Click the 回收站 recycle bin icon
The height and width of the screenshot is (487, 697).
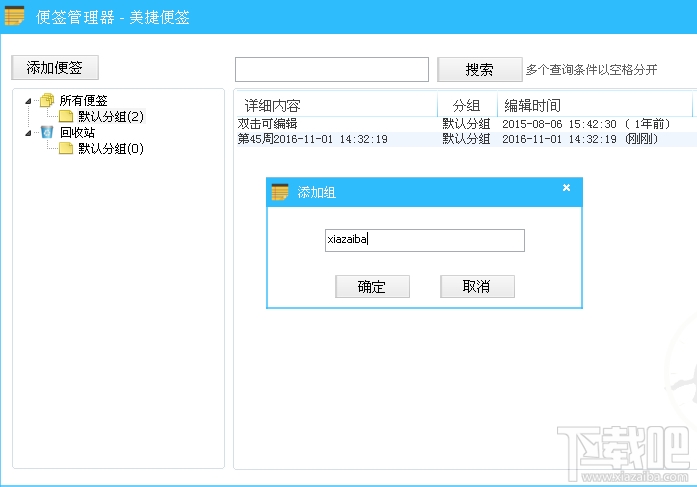[x=47, y=132]
